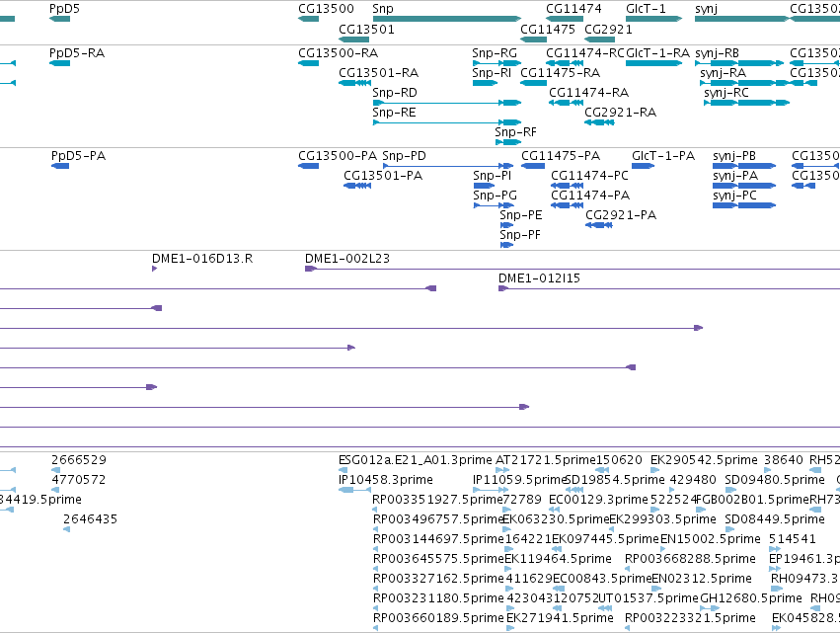Open the Snp-RF transcript label
Screen dimensions: 840x633
[515, 132]
